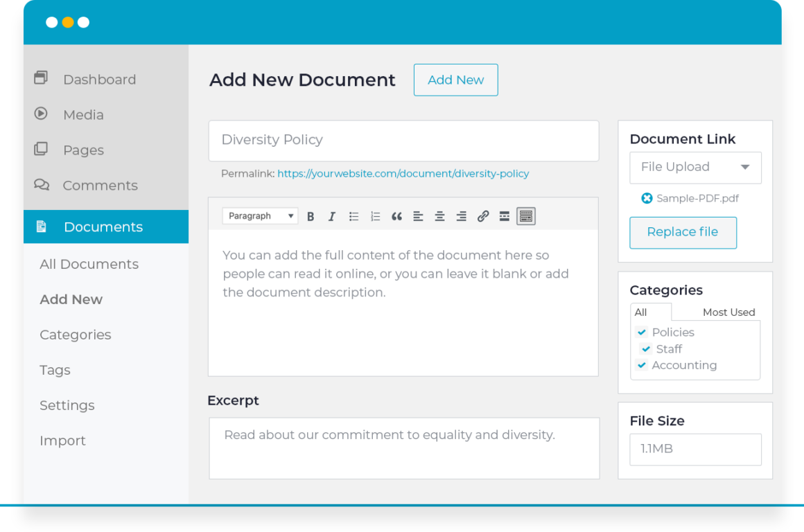This screenshot has width=804, height=532.
Task: Open the Paragraph style dropdown
Action: pos(260,216)
